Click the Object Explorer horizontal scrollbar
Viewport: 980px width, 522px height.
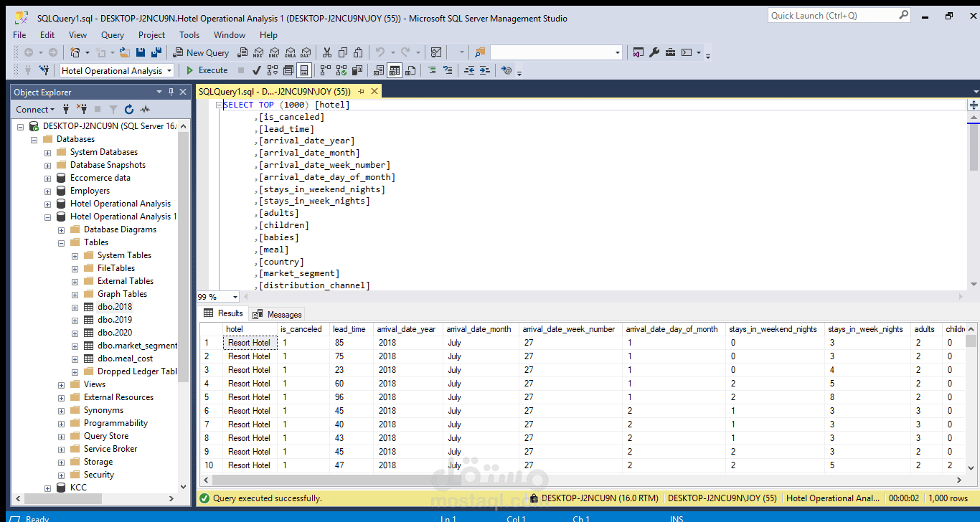coord(93,499)
